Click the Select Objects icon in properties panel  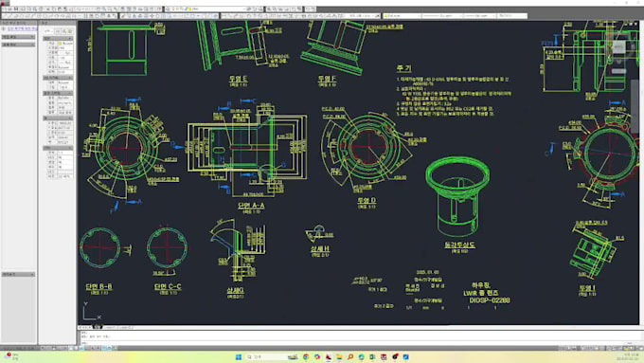pyautogui.click(x=64, y=31)
